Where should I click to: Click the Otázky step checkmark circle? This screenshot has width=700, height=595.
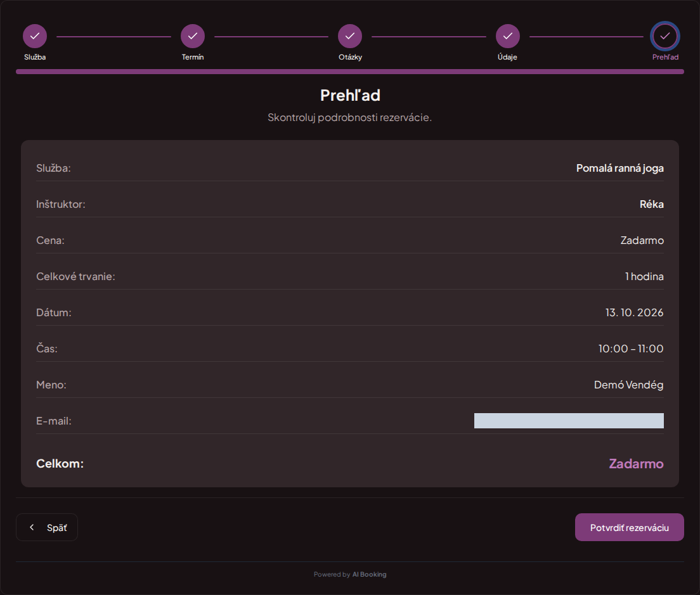(350, 36)
